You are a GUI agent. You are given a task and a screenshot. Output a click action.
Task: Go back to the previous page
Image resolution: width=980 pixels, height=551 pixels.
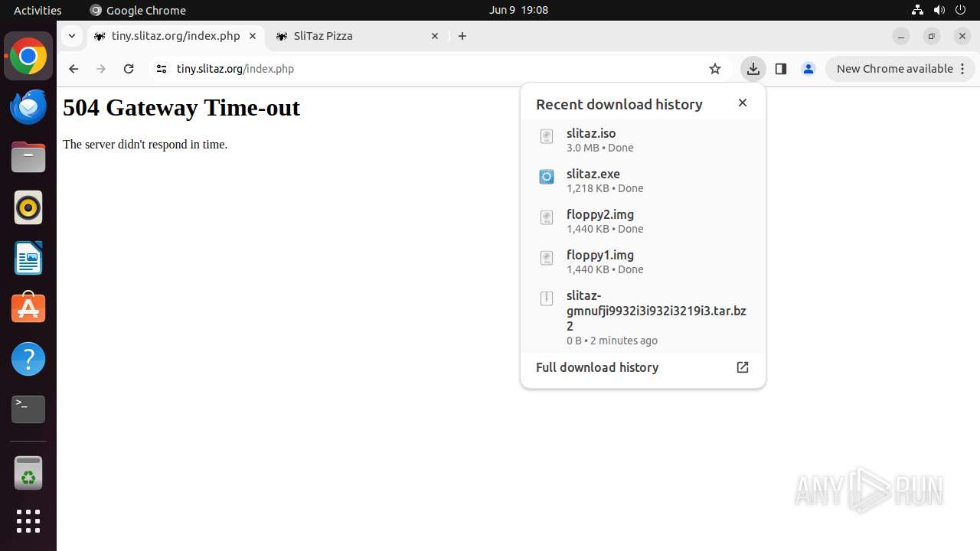tap(73, 69)
